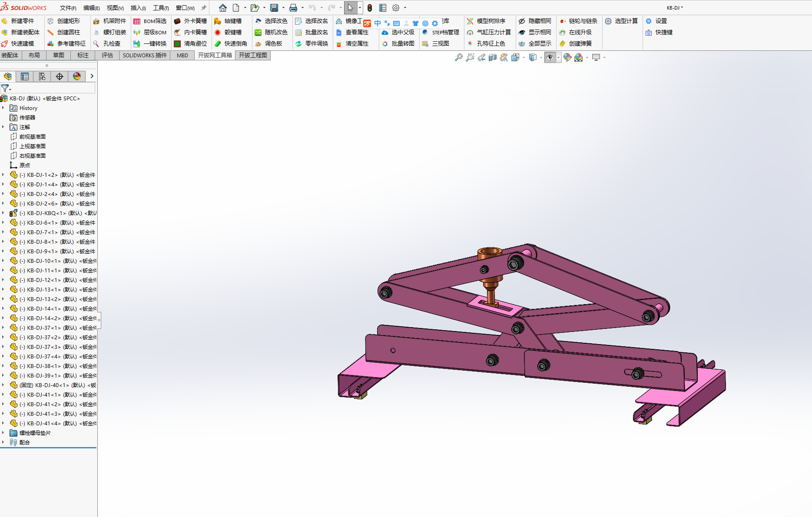The width and height of the screenshot is (812, 517).
Task: Click 随机改色 random color change
Action: tap(272, 32)
